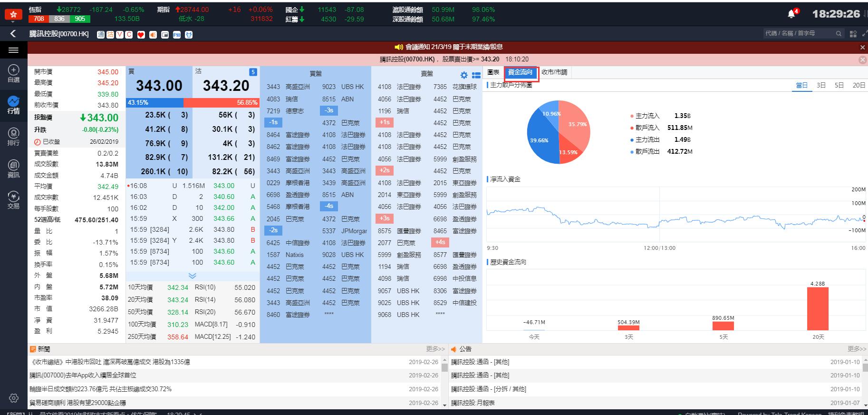Image resolution: width=868 pixels, height=415 pixels.
Task: Toggle the broker queue list view icon
Action: pos(476,75)
